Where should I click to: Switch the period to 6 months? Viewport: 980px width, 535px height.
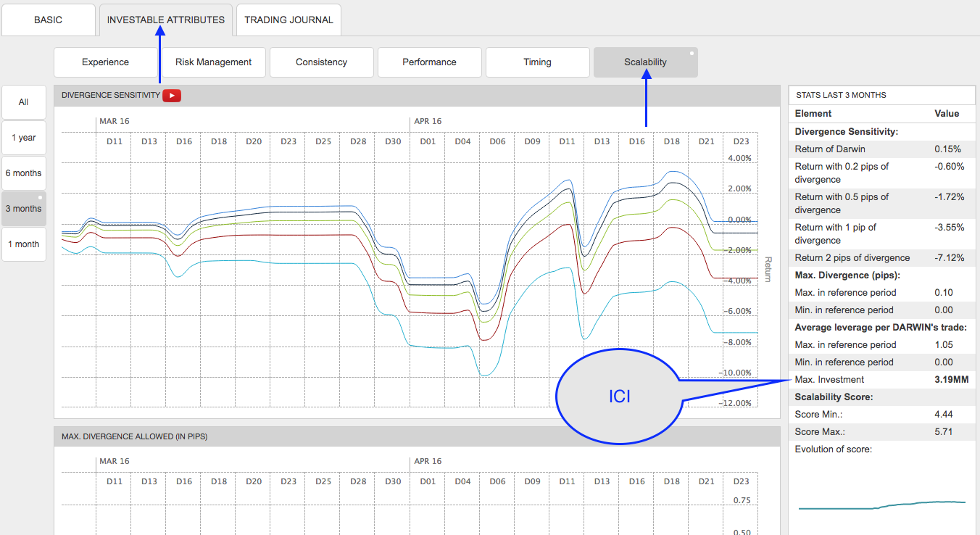pyautogui.click(x=23, y=173)
